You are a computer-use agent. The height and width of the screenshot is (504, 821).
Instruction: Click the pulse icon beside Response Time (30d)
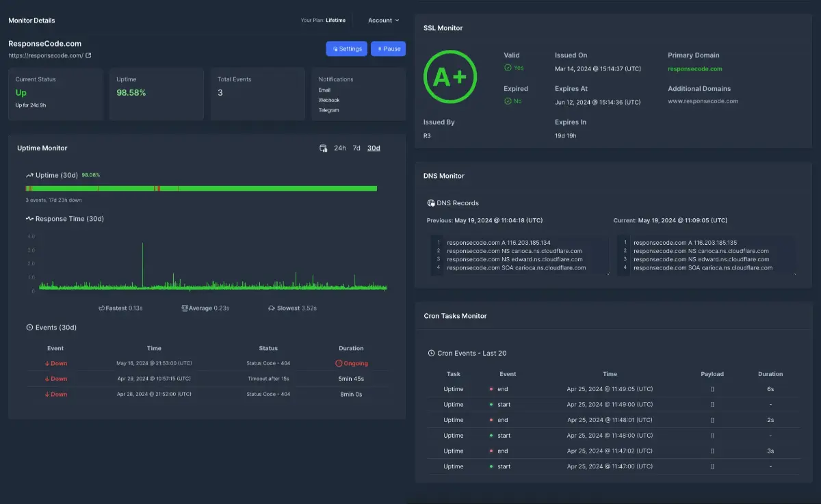tap(30, 219)
